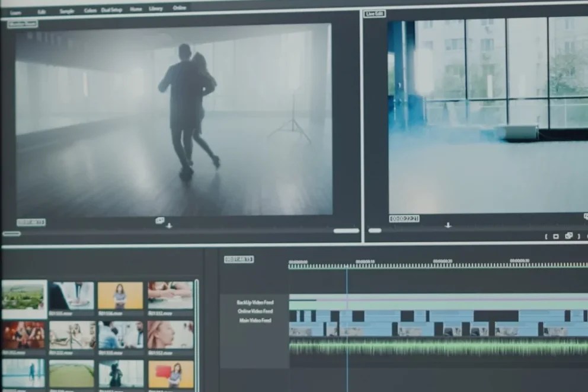The width and height of the screenshot is (588, 392).
Task: Select the Online Video Feed track label
Action: (255, 311)
